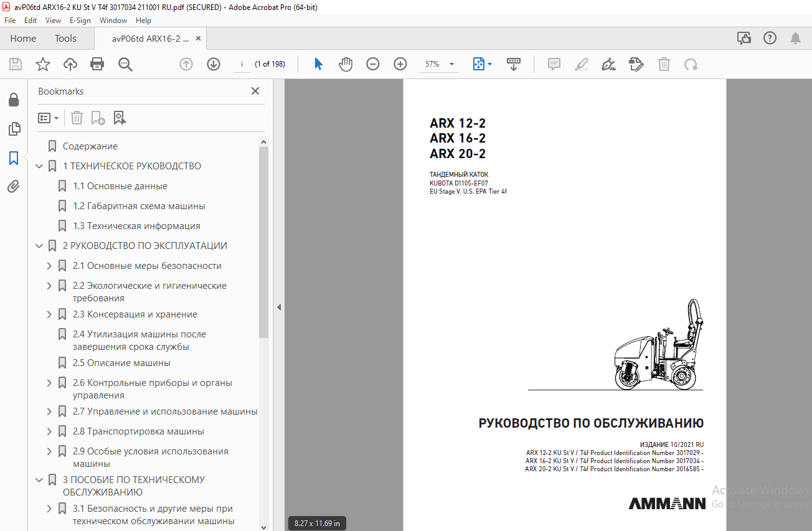
Task: Go to 1.2 Габаритная схема машины
Action: [139, 206]
